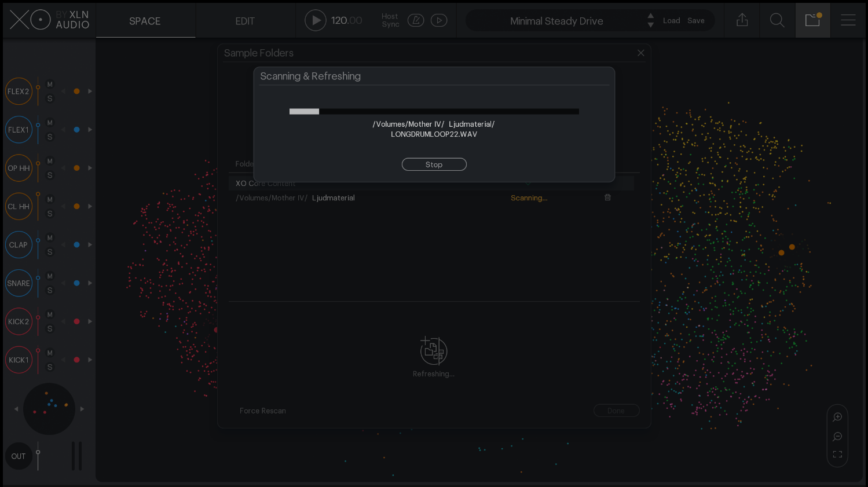Expand preset up/down arrows selector
868x487 pixels.
[x=650, y=20]
